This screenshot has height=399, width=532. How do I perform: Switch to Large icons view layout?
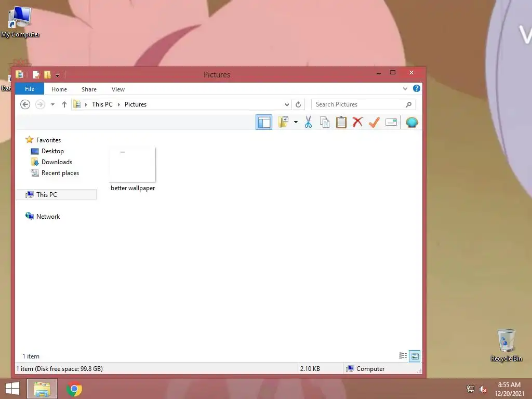pos(415,356)
